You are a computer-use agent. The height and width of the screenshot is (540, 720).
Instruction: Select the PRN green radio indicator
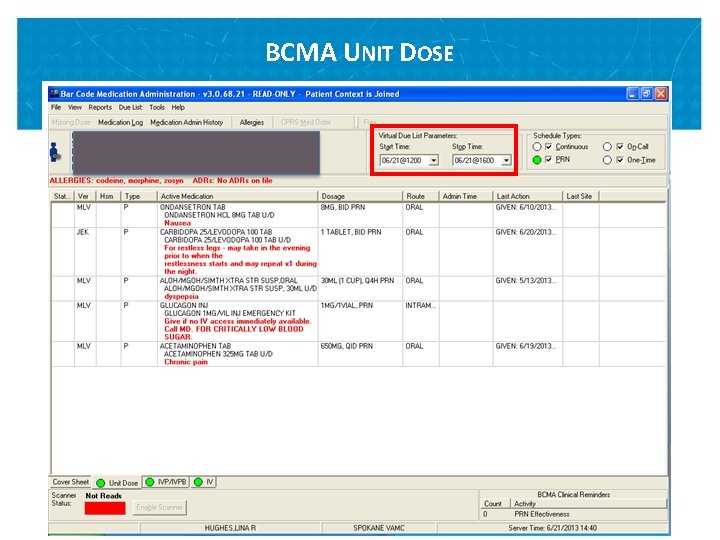pyautogui.click(x=537, y=160)
